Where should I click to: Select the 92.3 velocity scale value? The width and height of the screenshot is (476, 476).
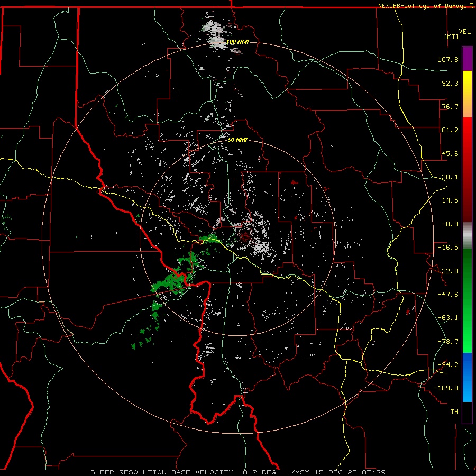click(x=450, y=83)
